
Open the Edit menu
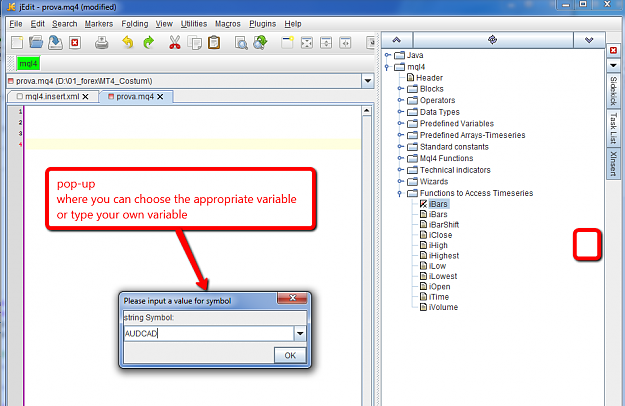[37, 24]
